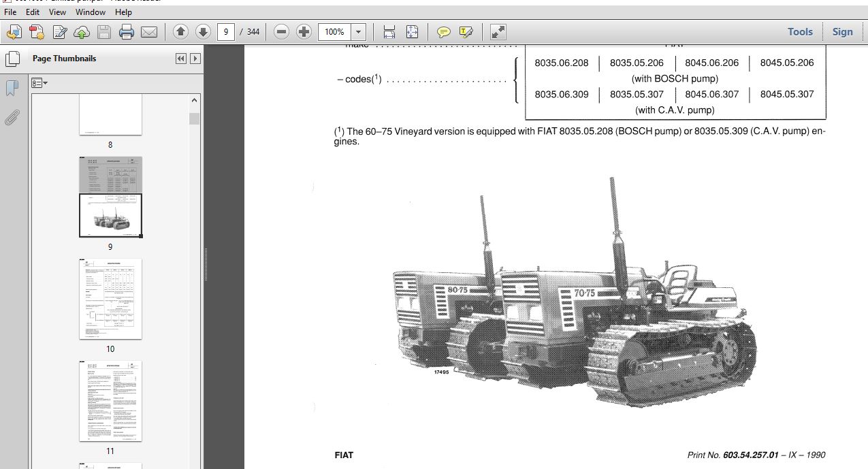Click the Fit width scrolling icon
The image size is (868, 469).
389,31
